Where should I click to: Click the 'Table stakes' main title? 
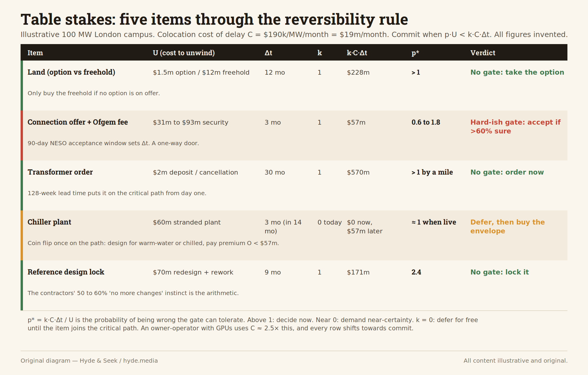214,20
